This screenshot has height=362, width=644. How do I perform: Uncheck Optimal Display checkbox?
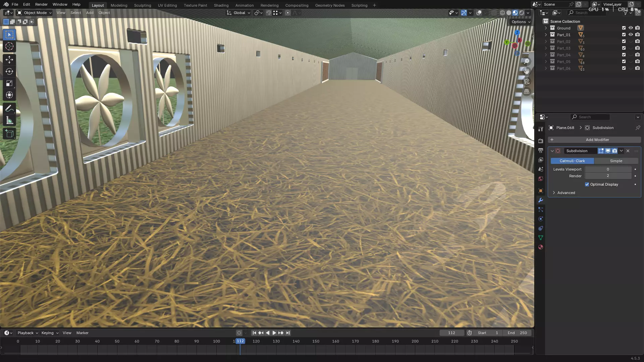point(587,184)
